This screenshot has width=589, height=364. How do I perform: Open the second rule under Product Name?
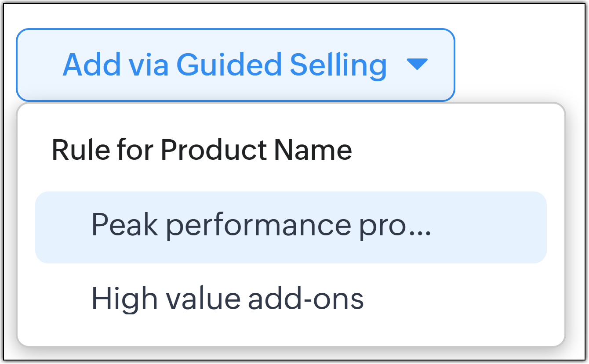pos(227,298)
